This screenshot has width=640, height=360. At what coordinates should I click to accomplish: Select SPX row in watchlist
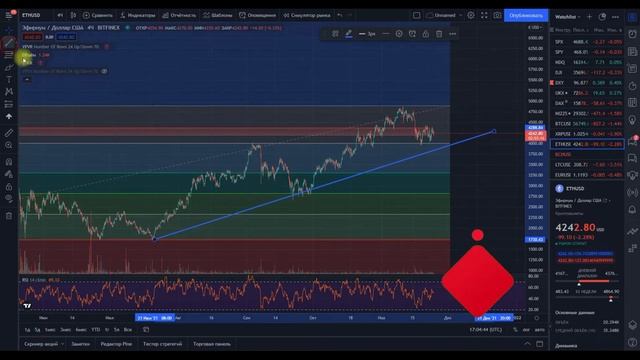click(x=587, y=42)
